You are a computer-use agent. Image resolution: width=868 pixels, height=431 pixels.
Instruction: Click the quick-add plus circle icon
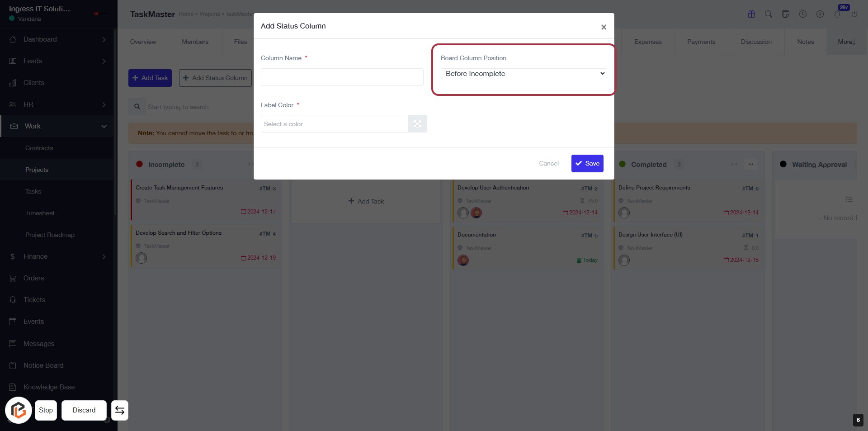(820, 14)
